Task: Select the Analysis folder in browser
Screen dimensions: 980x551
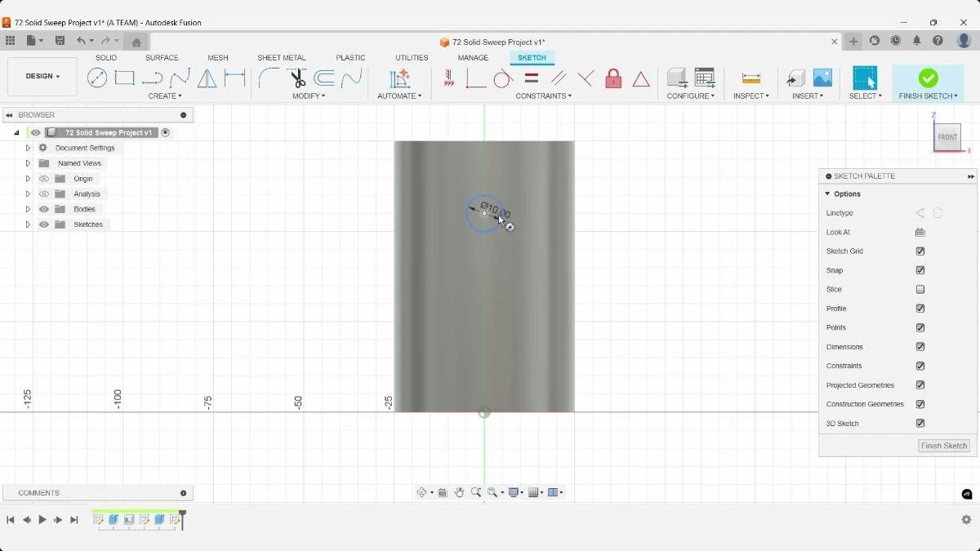Action: (x=87, y=194)
